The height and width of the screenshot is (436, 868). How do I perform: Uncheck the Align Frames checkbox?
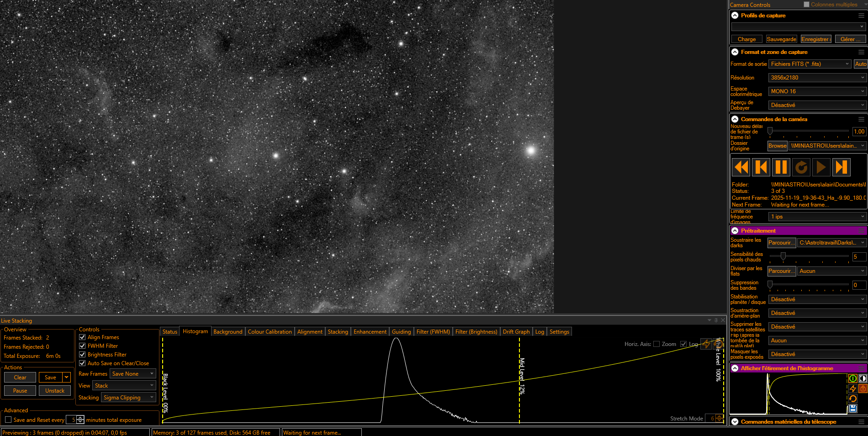tap(82, 337)
